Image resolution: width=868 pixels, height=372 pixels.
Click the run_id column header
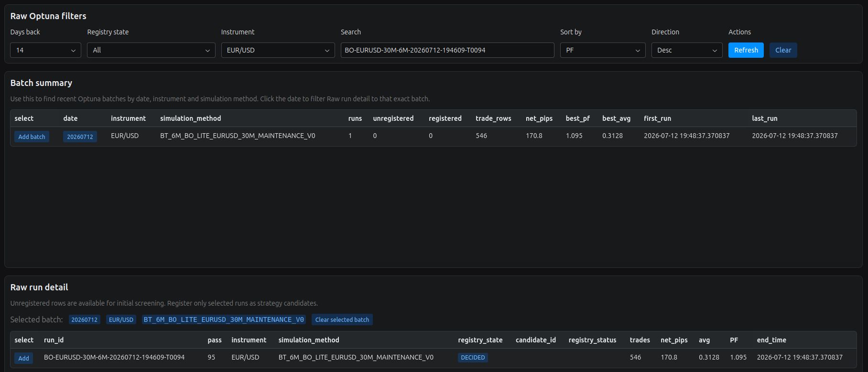54,340
